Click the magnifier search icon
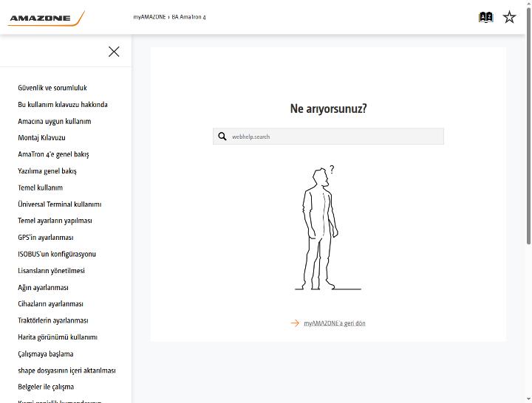This screenshot has height=403, width=532. [x=222, y=137]
